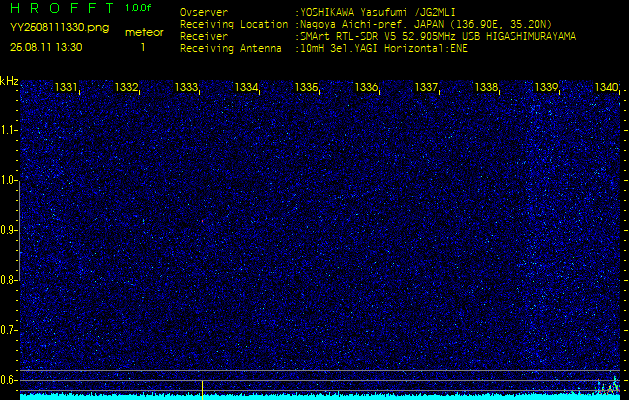Click the 1333 time axis label

click(186, 87)
